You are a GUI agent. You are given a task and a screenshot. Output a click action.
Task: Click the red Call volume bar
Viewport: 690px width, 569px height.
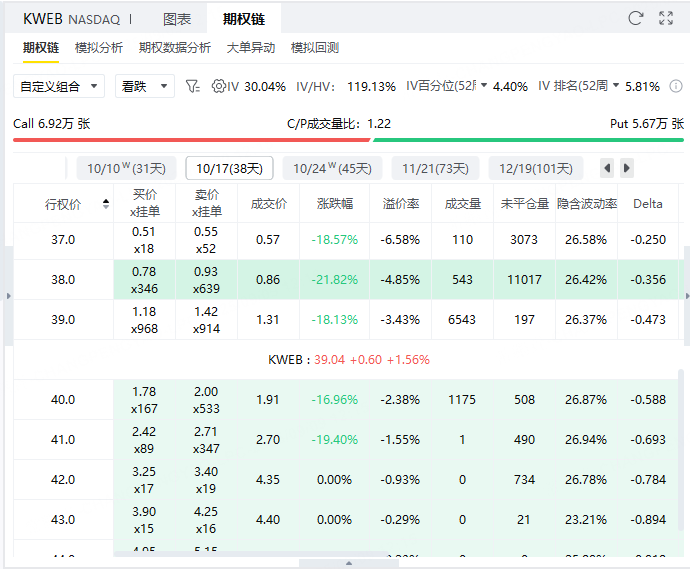[x=192, y=140]
